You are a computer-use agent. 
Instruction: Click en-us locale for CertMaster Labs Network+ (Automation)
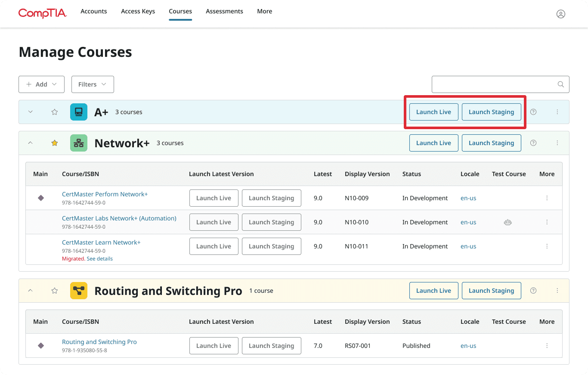468,222
